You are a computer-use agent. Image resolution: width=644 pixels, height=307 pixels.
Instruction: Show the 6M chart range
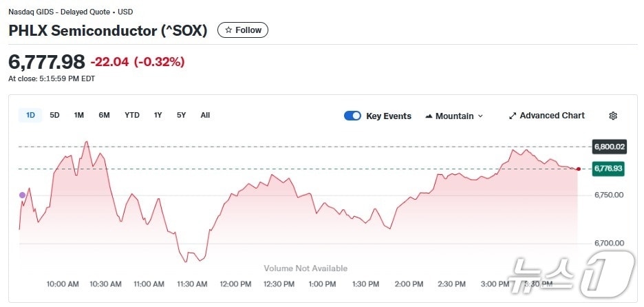coord(104,115)
